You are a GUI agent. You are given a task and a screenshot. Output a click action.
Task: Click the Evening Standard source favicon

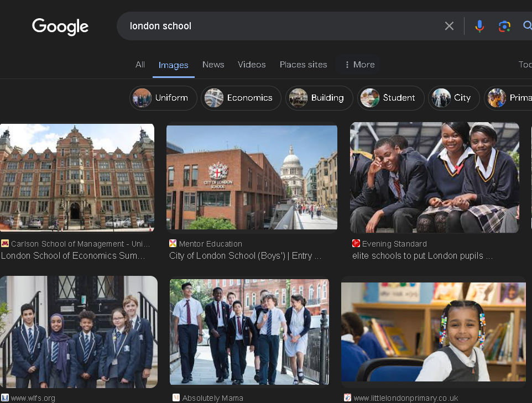(x=356, y=244)
